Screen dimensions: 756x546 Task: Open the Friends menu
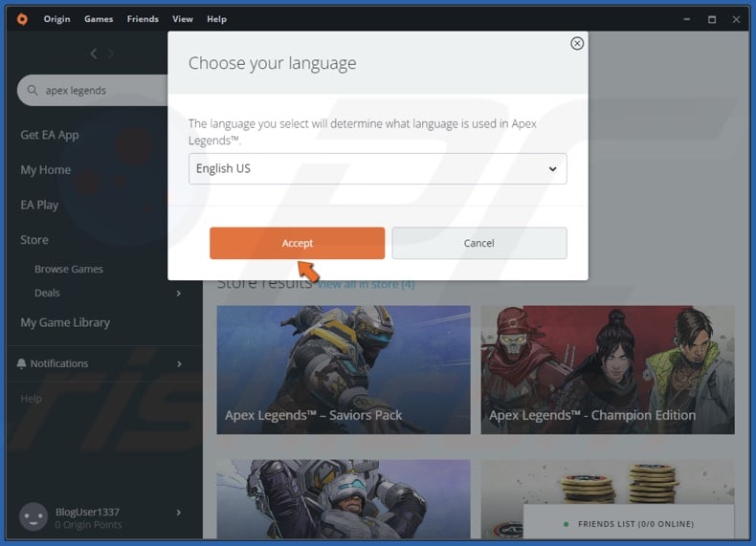(143, 19)
